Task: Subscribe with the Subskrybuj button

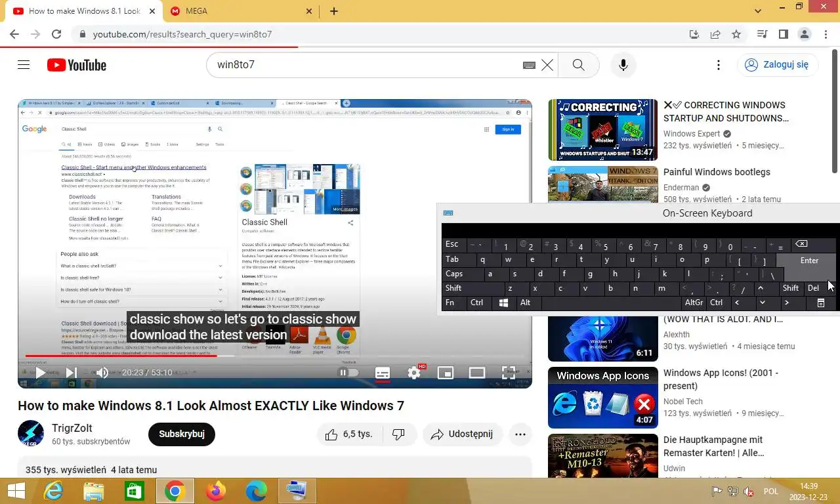Action: 182,434
